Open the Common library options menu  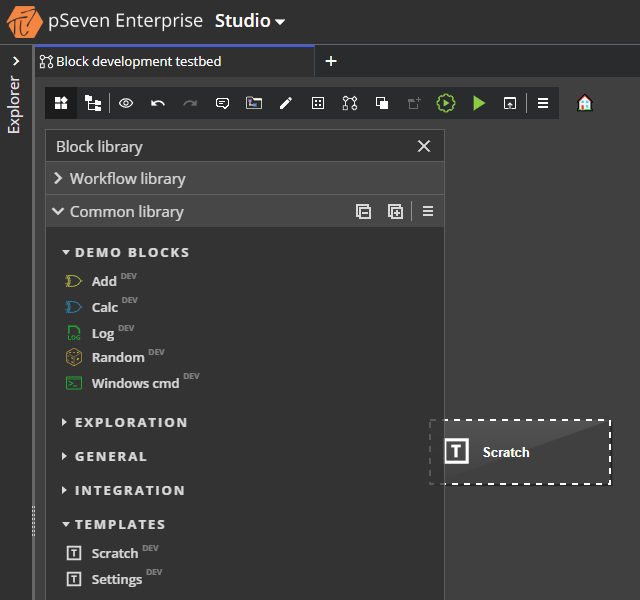(x=427, y=211)
